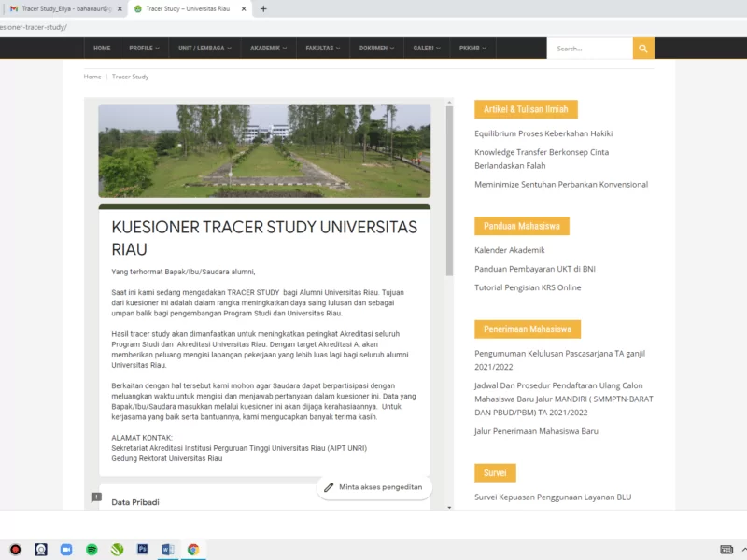Expand the AKADEMIK menu dropdown

269,49
